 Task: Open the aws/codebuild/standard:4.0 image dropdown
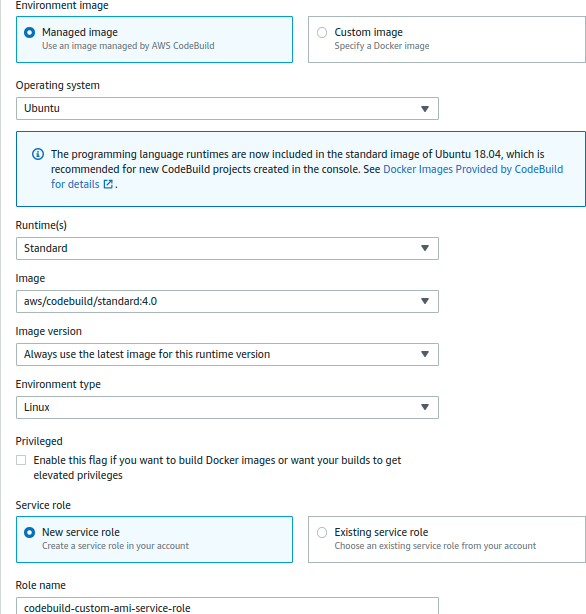click(x=227, y=302)
